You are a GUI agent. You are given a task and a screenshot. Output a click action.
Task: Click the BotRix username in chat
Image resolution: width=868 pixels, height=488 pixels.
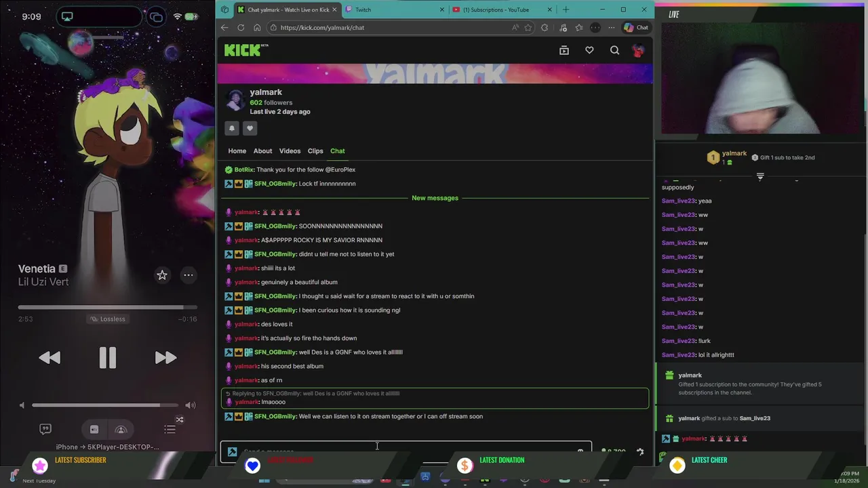point(244,169)
